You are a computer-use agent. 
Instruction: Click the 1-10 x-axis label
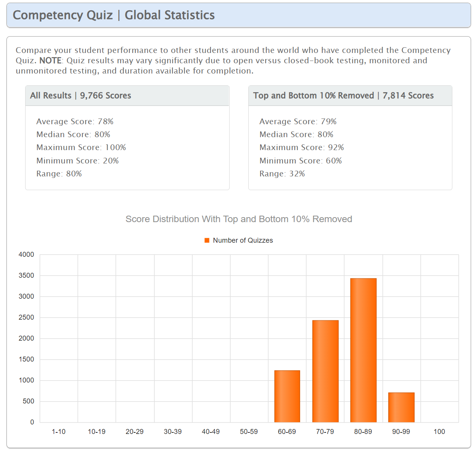[x=59, y=432]
